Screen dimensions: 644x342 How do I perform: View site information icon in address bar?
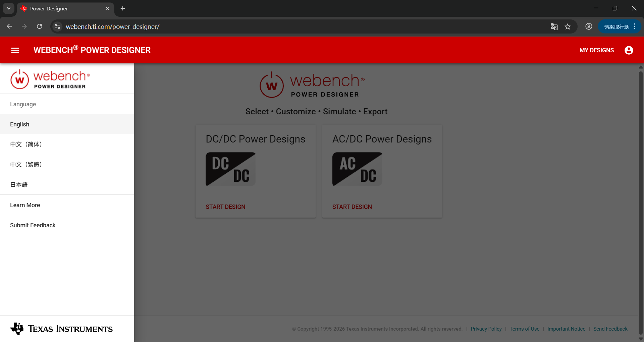58,26
